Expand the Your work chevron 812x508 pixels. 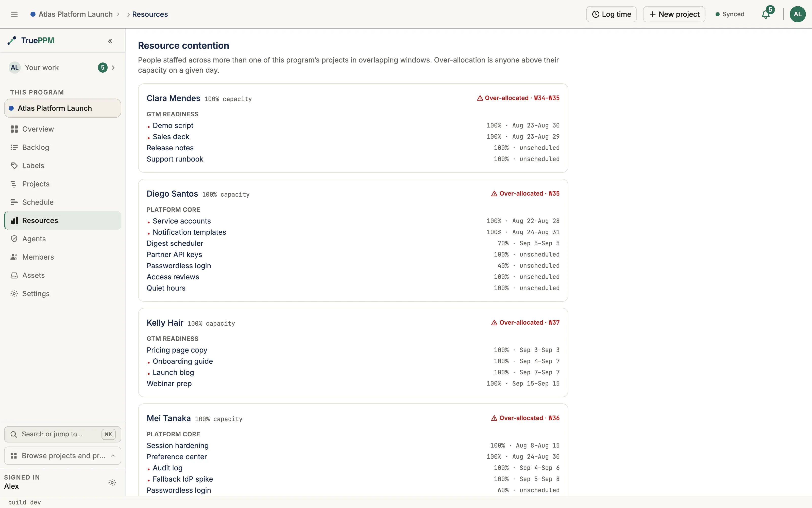(x=113, y=68)
